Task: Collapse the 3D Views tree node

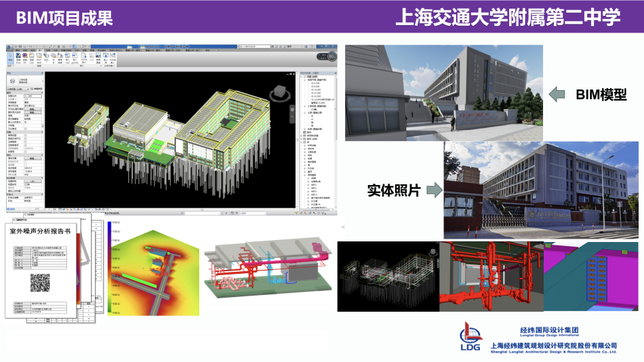Action: (305, 106)
